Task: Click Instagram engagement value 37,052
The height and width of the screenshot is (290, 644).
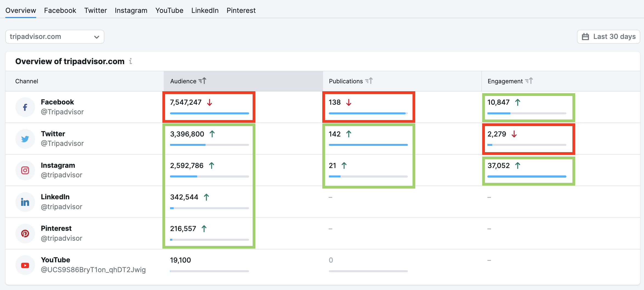Action: [x=498, y=166]
